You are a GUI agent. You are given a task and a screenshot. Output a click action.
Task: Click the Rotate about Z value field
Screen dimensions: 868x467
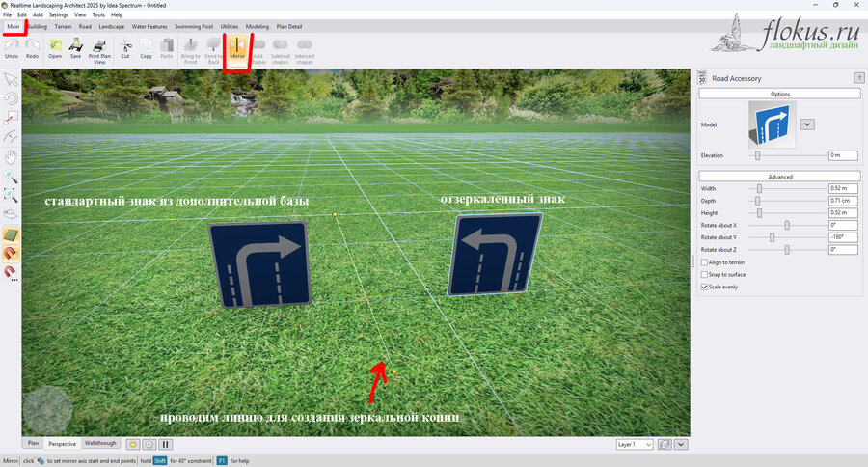(x=843, y=249)
